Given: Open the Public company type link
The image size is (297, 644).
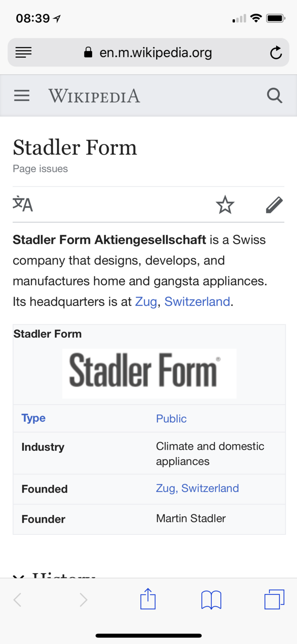Looking at the screenshot, I should [171, 419].
